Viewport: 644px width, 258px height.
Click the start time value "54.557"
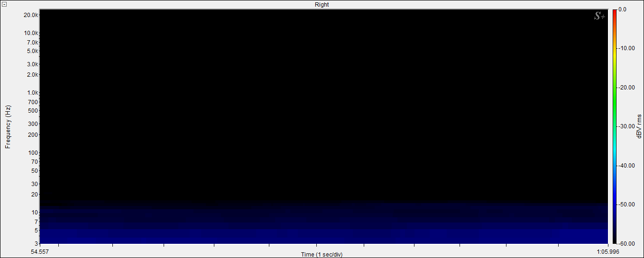39,252
